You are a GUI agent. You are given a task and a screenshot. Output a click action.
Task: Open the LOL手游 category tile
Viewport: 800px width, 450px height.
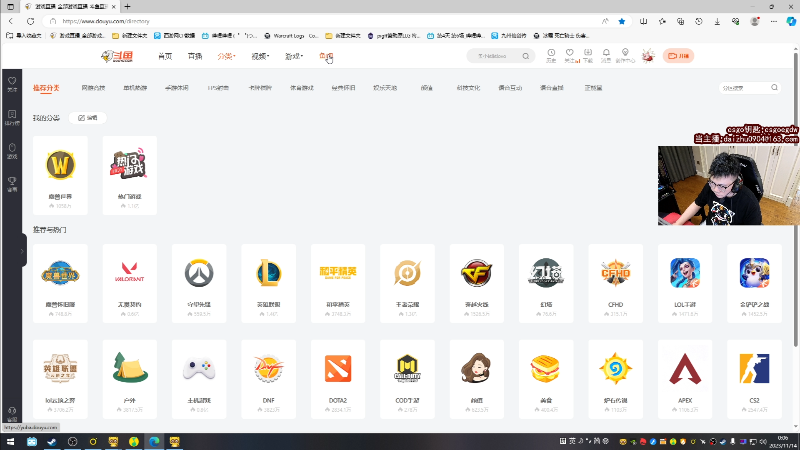(x=685, y=283)
